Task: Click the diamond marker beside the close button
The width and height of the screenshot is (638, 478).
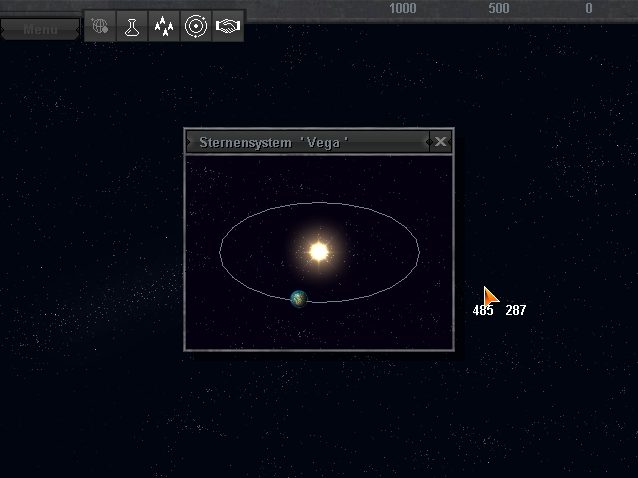Action: point(429,142)
